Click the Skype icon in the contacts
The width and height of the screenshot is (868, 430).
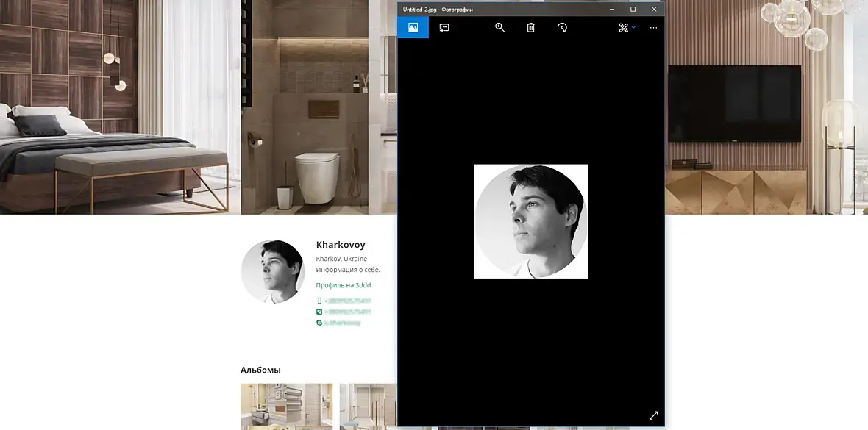click(319, 323)
